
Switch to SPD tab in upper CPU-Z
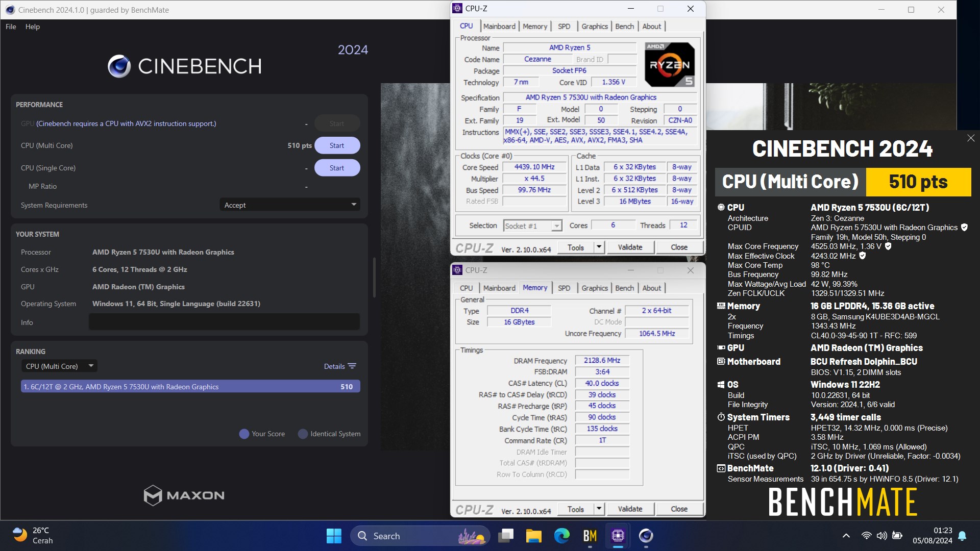coord(564,27)
